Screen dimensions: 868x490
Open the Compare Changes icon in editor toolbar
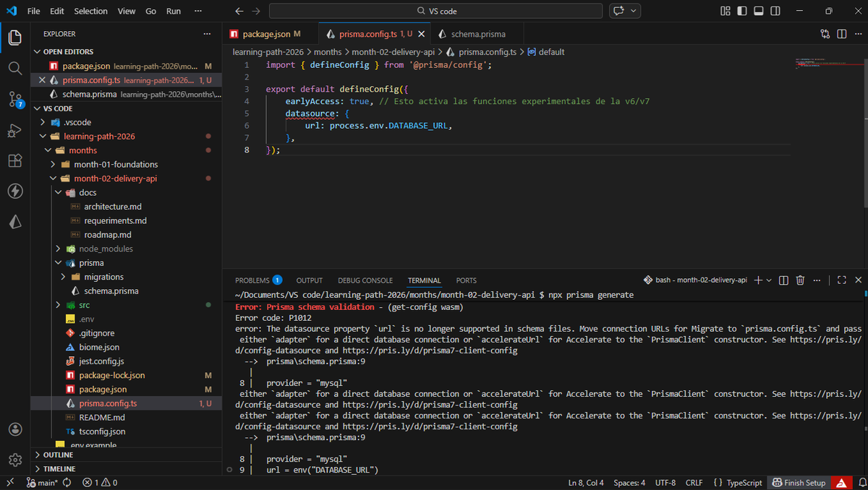pos(825,34)
